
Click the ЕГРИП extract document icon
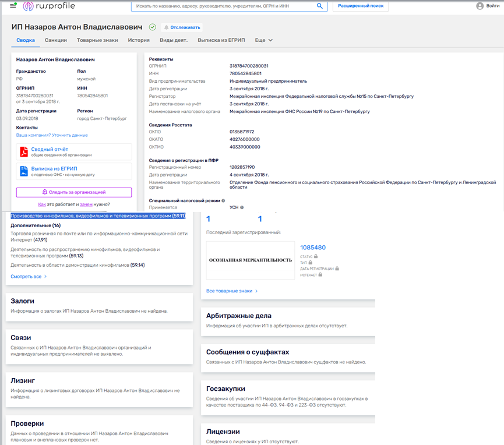click(x=24, y=171)
